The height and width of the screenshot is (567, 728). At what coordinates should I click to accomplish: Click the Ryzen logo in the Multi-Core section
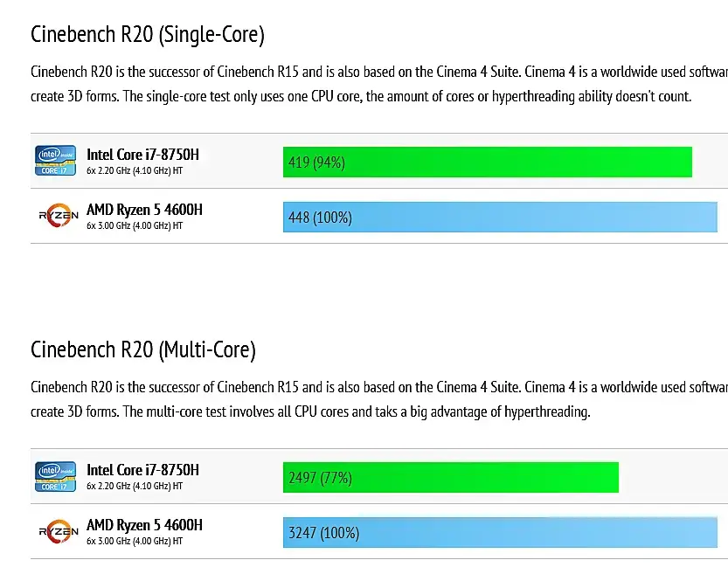(x=57, y=531)
